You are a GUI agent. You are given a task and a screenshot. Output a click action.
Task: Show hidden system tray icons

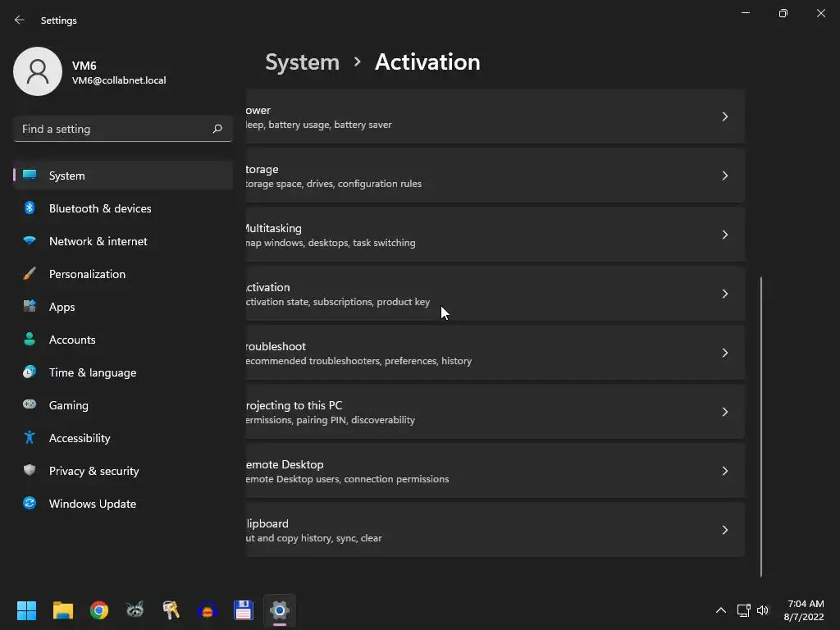tap(720, 610)
